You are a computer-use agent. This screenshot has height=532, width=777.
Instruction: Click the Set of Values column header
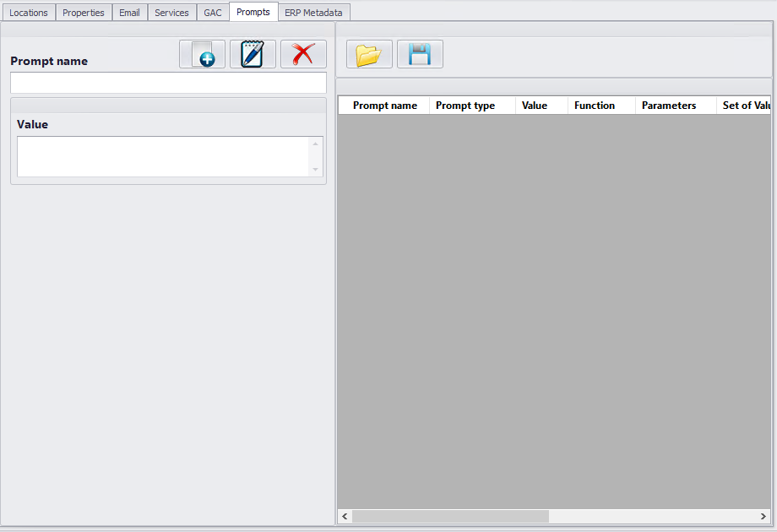743,106
